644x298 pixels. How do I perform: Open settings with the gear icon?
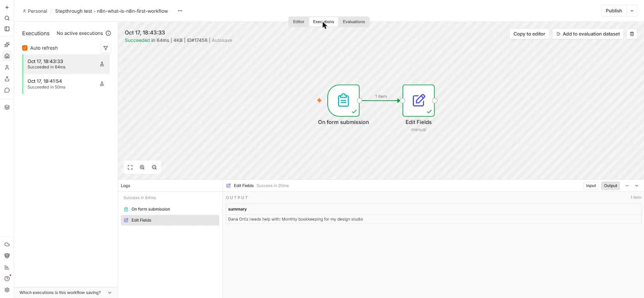7,290
